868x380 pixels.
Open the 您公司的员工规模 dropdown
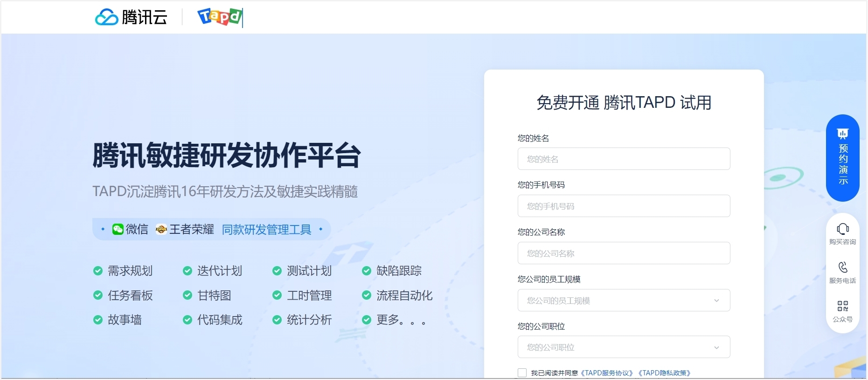point(624,300)
